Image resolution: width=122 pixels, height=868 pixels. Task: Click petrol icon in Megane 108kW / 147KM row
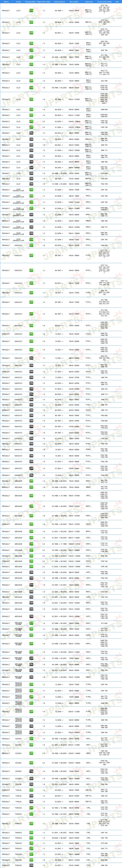pyautogui.click(x=31, y=544)
